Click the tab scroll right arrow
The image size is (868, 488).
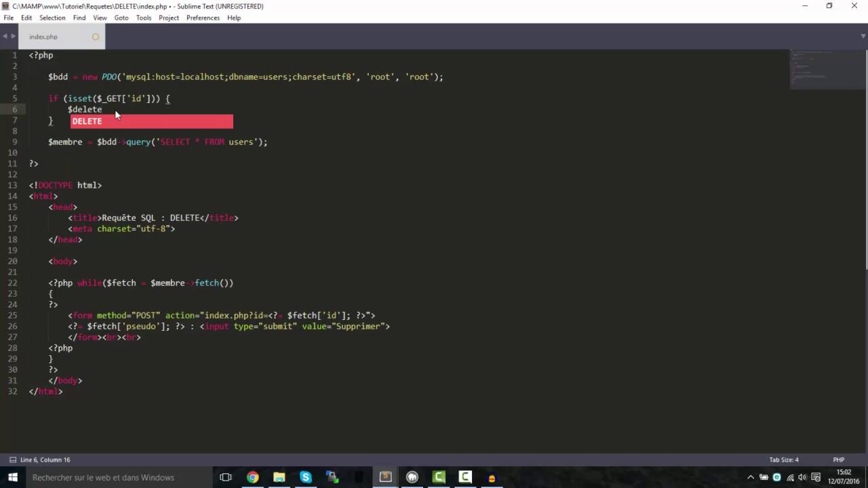13,36
